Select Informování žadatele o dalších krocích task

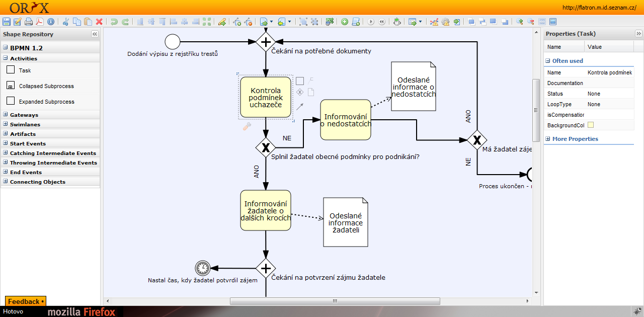pos(266,210)
